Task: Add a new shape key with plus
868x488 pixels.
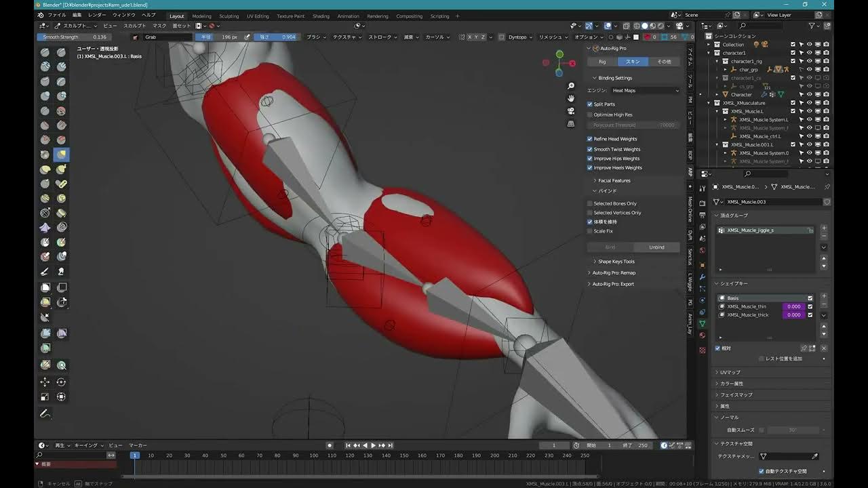Action: [824, 297]
